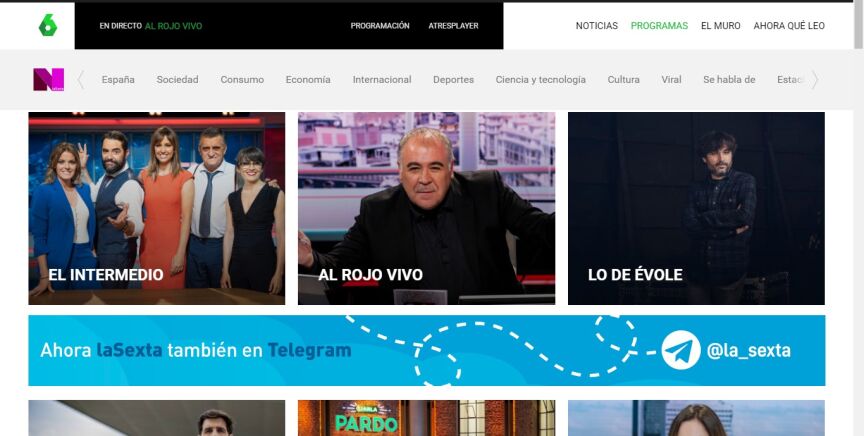The width and height of the screenshot is (864, 436).
Task: Open the Noticias section
Action: [596, 26]
